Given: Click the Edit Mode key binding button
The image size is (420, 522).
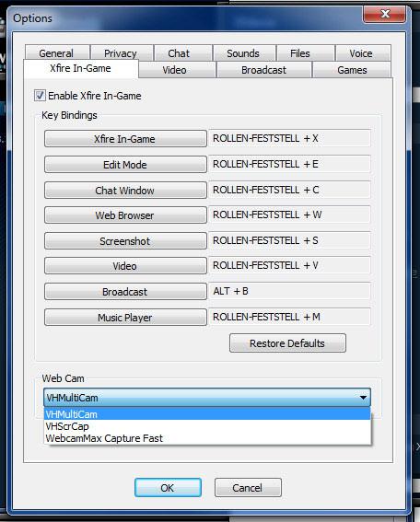Looking at the screenshot, I should (125, 164).
